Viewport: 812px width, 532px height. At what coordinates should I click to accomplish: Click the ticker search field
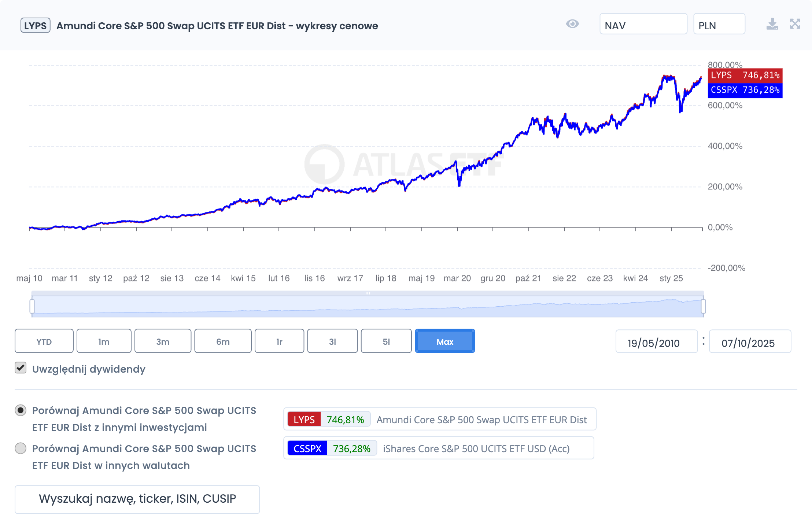click(x=137, y=499)
